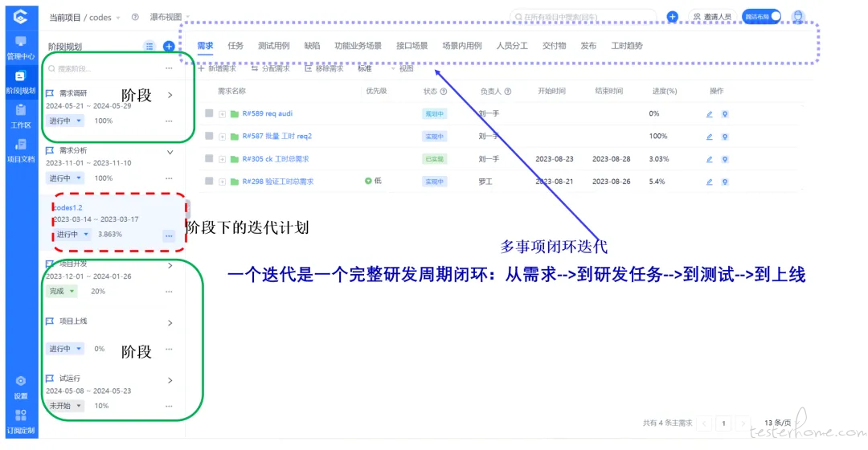Open more options beside stage search
868x450 pixels.
(x=169, y=68)
